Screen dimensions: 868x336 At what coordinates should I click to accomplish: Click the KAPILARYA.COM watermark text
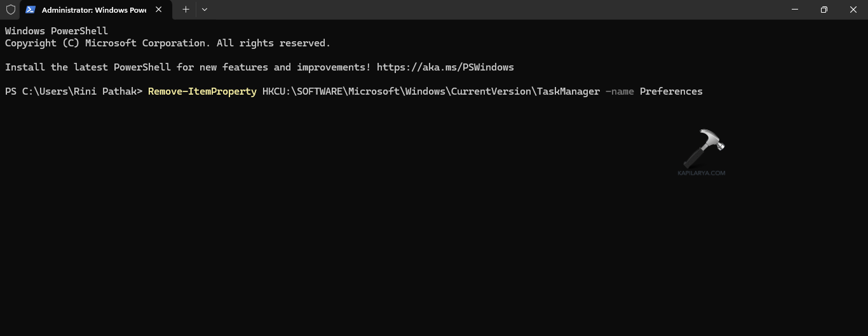(702, 173)
